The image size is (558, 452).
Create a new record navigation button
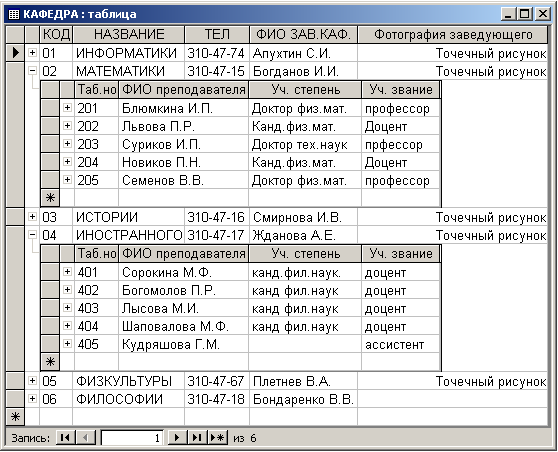(217, 437)
